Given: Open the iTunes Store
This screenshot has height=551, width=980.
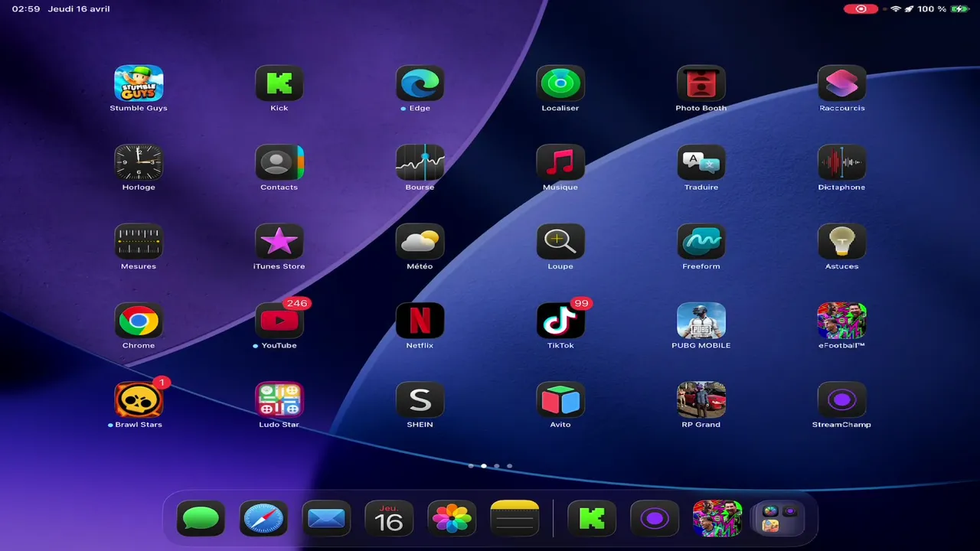Looking at the screenshot, I should coord(279,241).
